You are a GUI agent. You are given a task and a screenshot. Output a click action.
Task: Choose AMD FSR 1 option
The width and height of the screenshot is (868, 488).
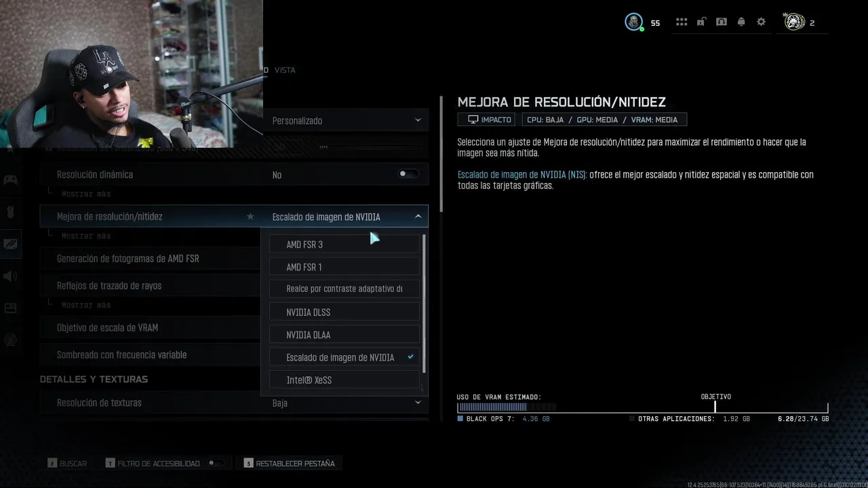click(344, 267)
